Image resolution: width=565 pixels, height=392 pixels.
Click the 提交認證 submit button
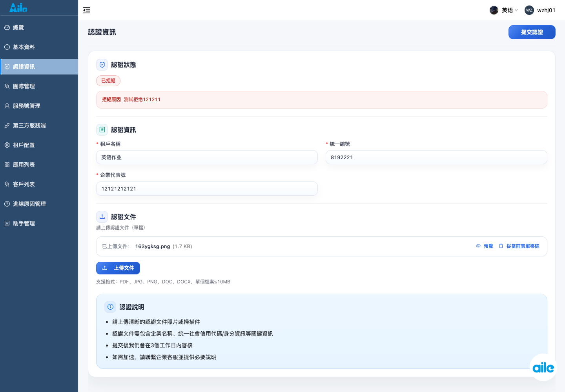point(532,32)
